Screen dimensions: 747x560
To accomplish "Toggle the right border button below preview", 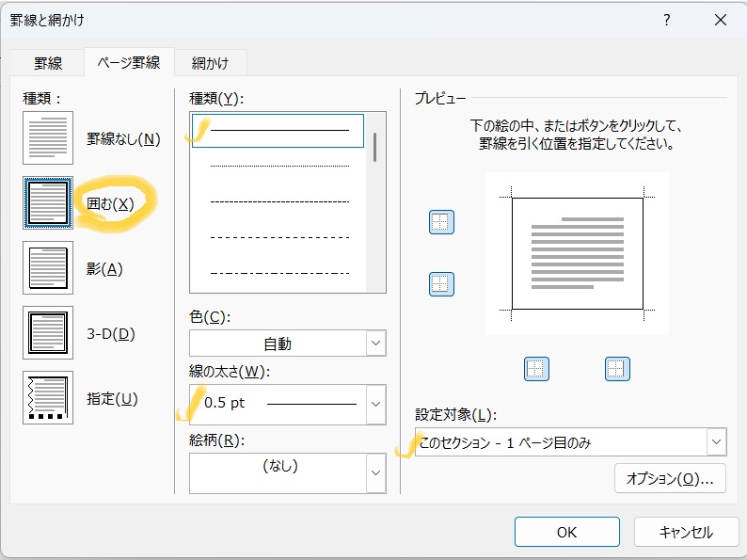I will pyautogui.click(x=617, y=369).
